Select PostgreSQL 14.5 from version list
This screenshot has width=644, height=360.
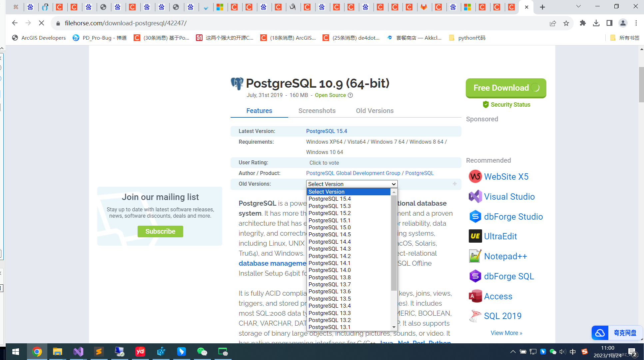329,234
